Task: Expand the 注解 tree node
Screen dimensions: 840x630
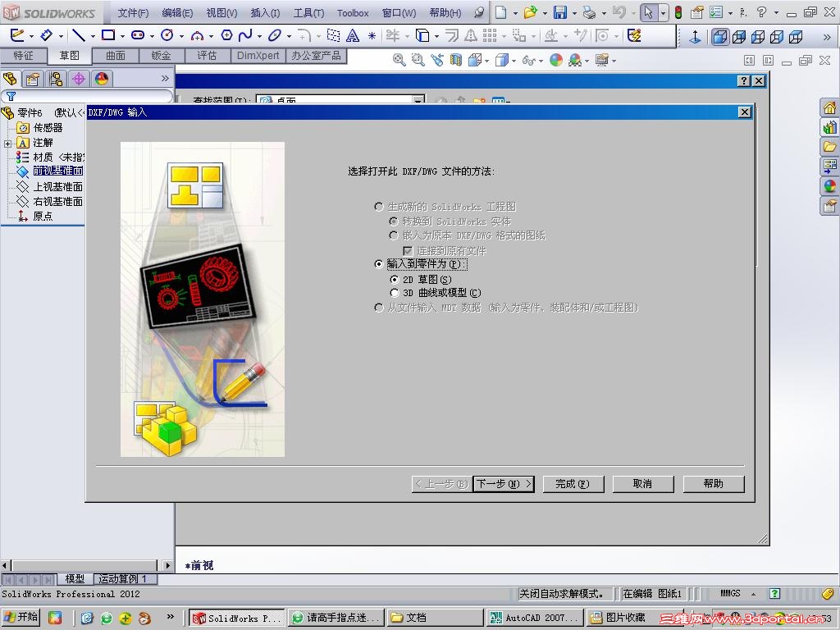Action: click(x=7, y=143)
